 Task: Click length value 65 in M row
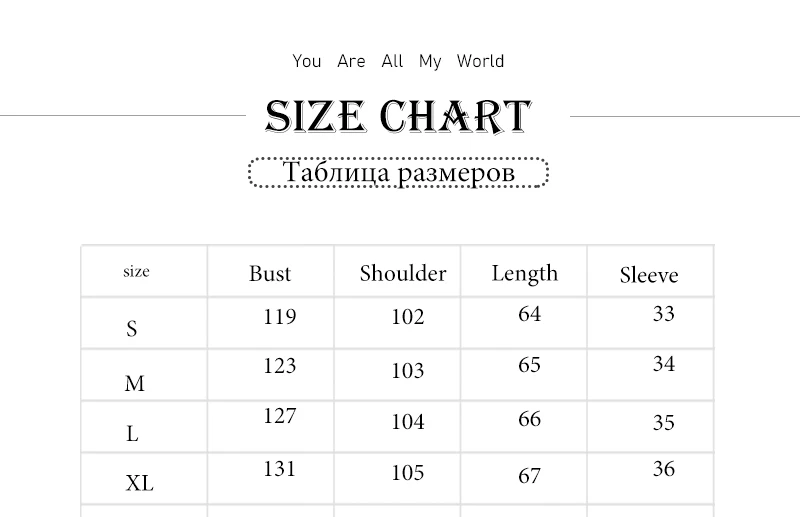click(529, 365)
